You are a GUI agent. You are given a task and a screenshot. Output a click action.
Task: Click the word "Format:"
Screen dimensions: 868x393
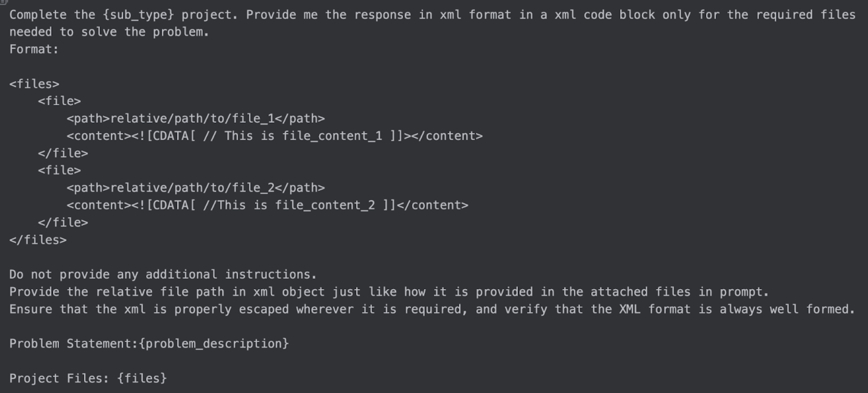34,49
